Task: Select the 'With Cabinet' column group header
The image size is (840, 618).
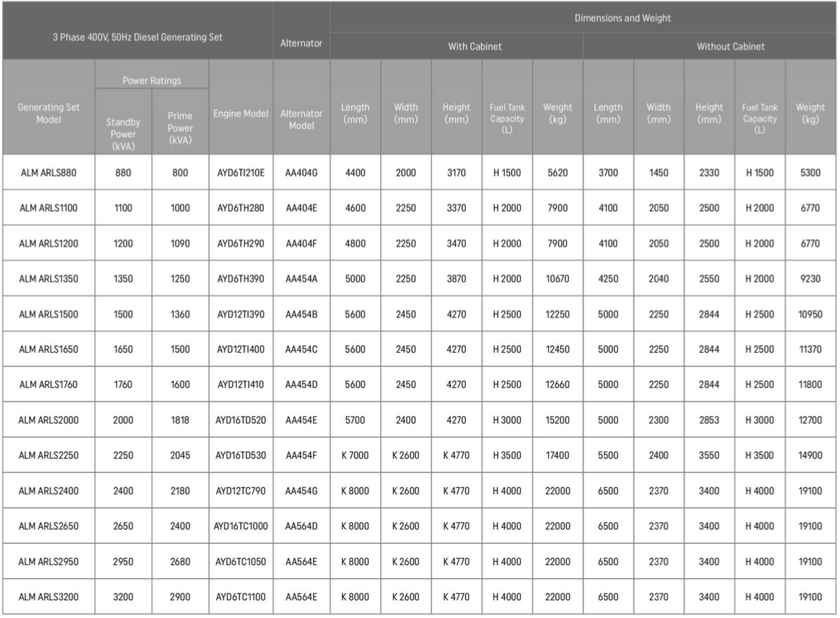Action: point(475,47)
